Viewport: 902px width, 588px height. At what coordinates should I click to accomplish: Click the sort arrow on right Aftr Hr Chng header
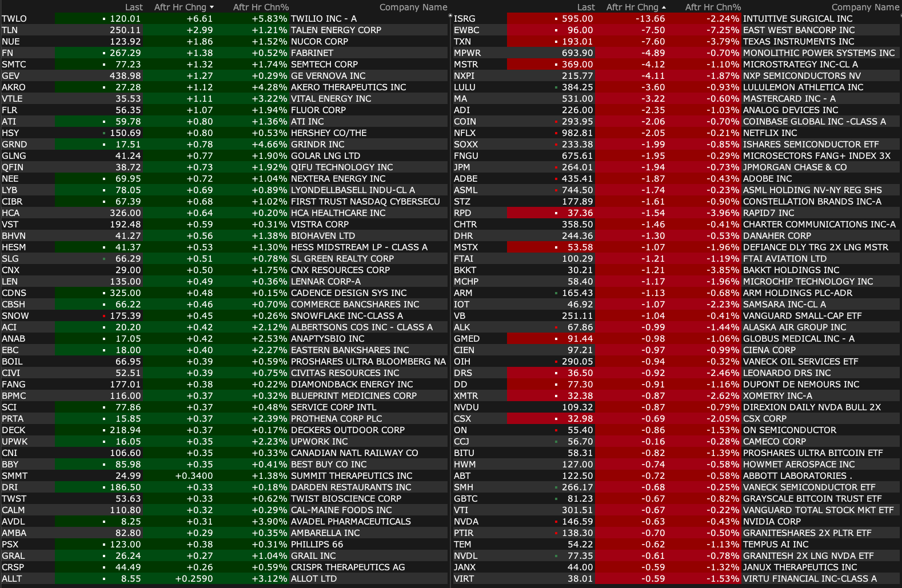[664, 7]
